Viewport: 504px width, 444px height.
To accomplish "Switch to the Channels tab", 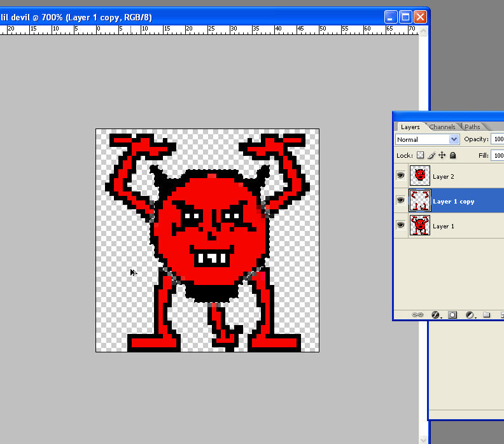I will 442,127.
